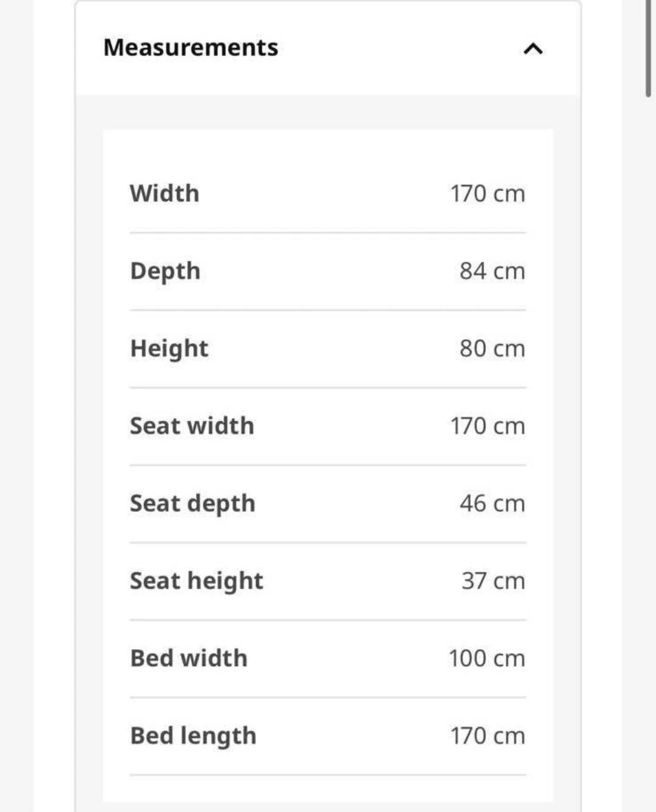Click the 80 cm height value
Image resolution: width=656 pixels, height=812 pixels.
[x=492, y=349]
